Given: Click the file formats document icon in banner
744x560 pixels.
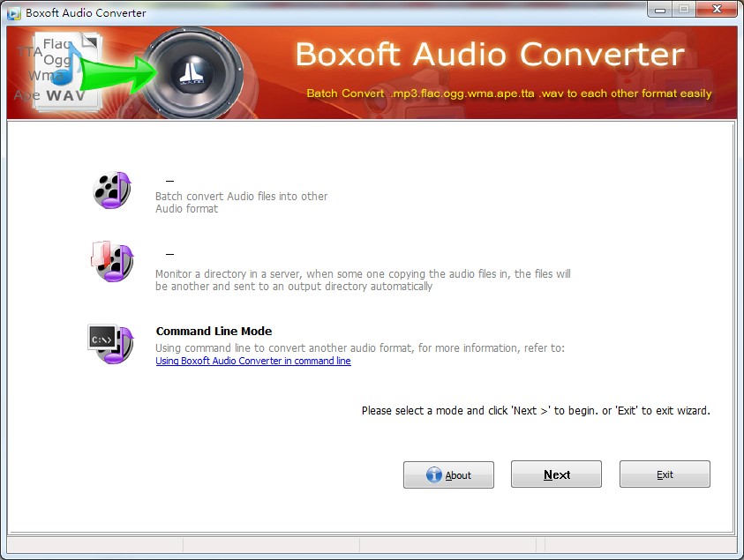Looking at the screenshot, I should point(65,71).
